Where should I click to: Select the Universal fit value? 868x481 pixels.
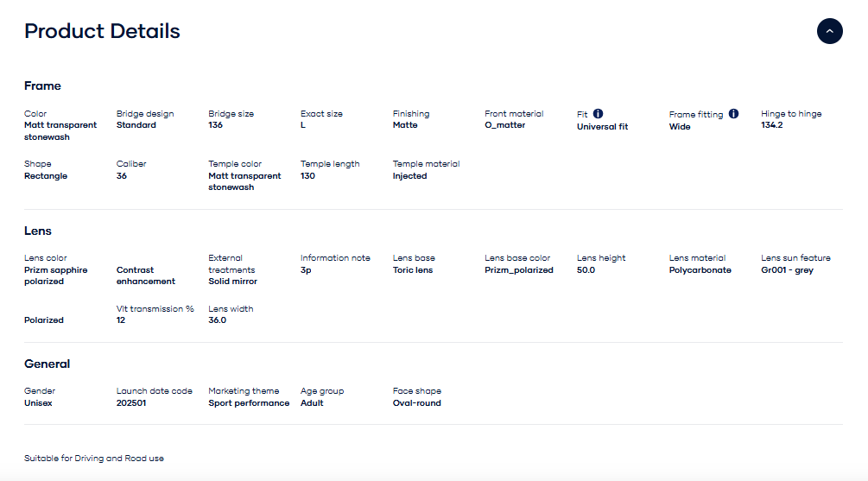tap(602, 127)
